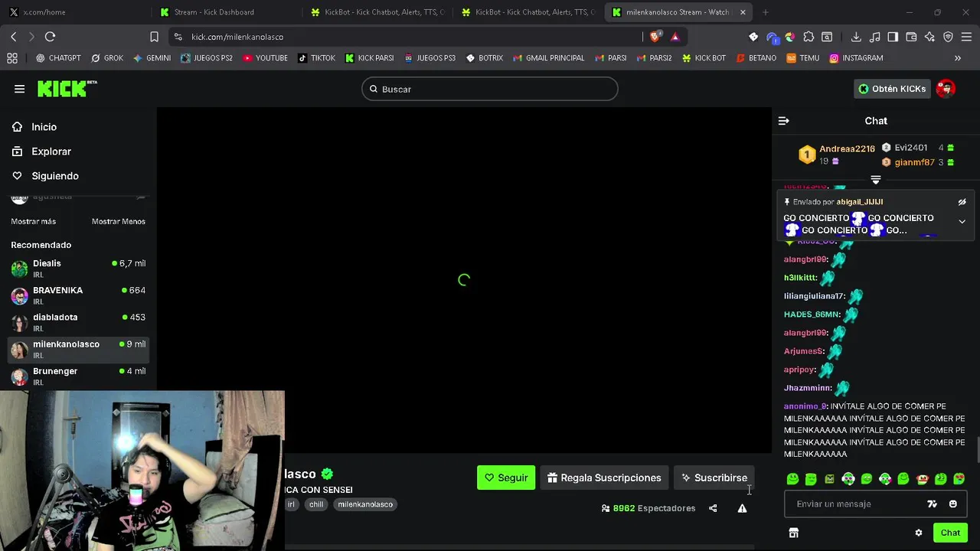Screen dimensions: 980x551
Task: Open the Brunenger recommended channel
Action: 78,376
